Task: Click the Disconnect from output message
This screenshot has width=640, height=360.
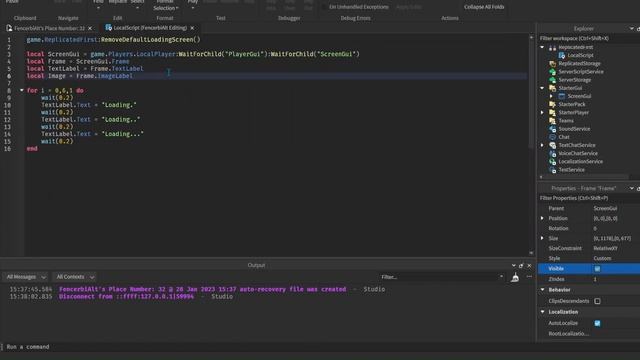Action: coord(127,297)
